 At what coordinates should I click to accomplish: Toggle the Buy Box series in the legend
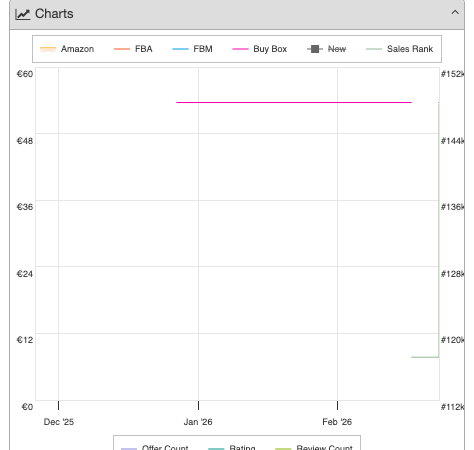pyautogui.click(x=260, y=49)
